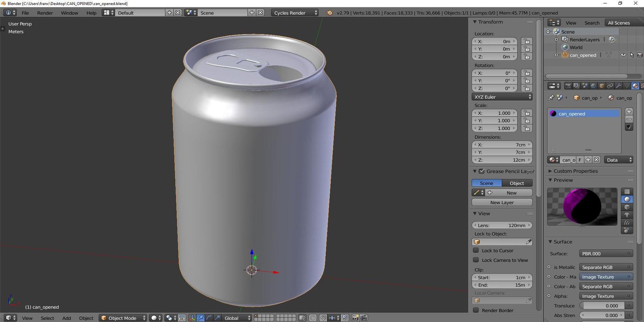
Task: Select the cube preview shape icon
Action: (x=627, y=207)
